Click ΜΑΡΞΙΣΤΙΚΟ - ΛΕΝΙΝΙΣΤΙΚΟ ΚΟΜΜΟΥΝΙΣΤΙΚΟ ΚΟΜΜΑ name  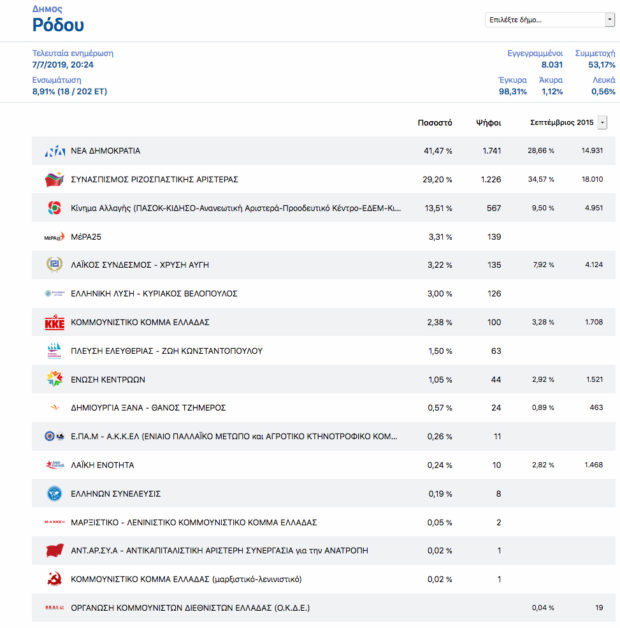tap(194, 522)
